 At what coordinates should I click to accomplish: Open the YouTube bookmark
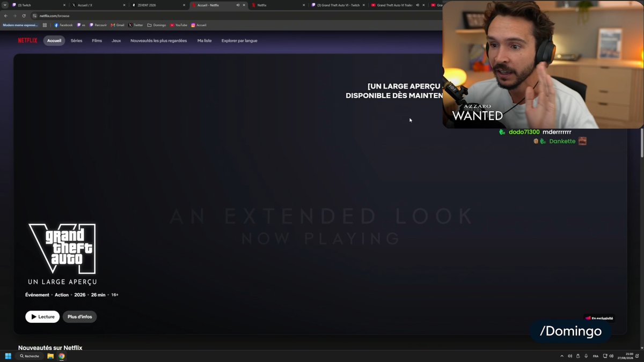click(x=179, y=25)
